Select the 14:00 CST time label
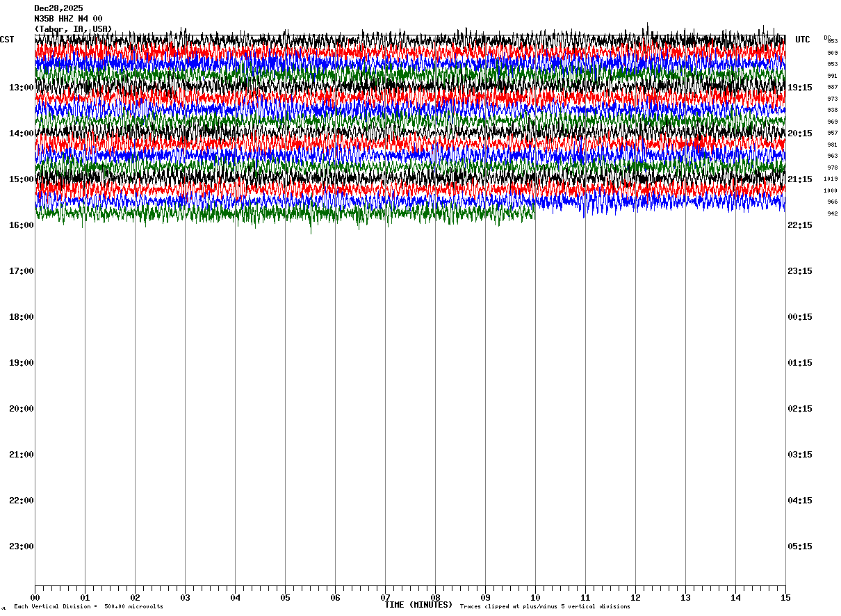This screenshot has width=841, height=616. click(x=22, y=133)
